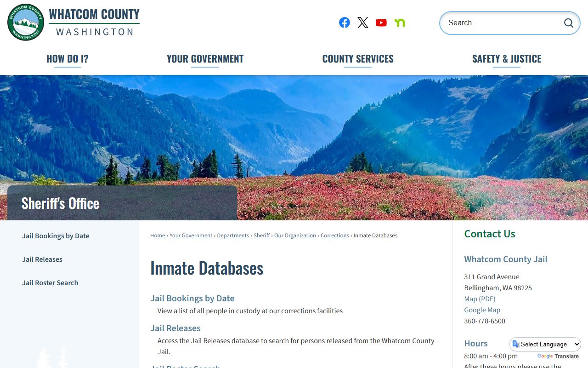Screen dimensions: 588x368
Task: Click the Inmate Databases breadcrumb text
Action: click(375, 236)
